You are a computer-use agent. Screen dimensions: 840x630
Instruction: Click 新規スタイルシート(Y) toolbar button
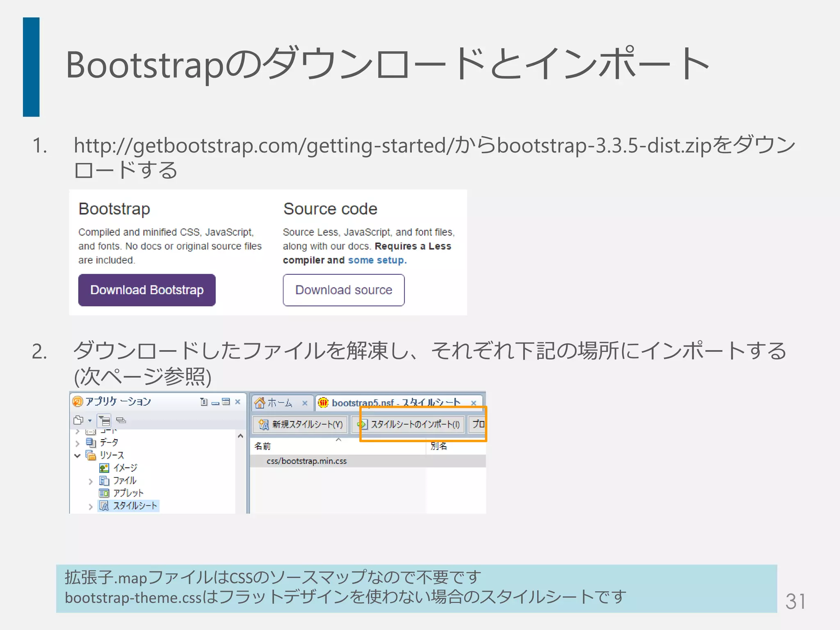tap(300, 424)
